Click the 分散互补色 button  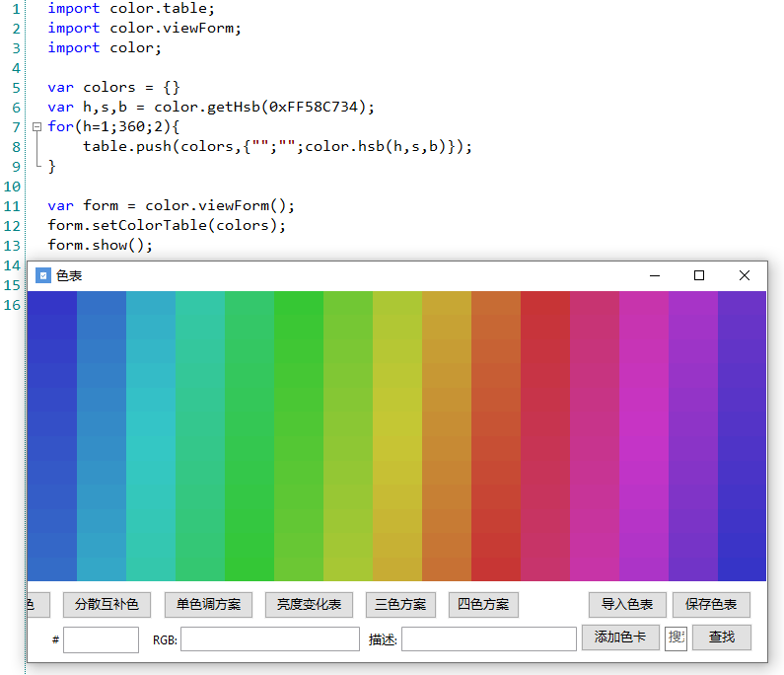coord(107,605)
